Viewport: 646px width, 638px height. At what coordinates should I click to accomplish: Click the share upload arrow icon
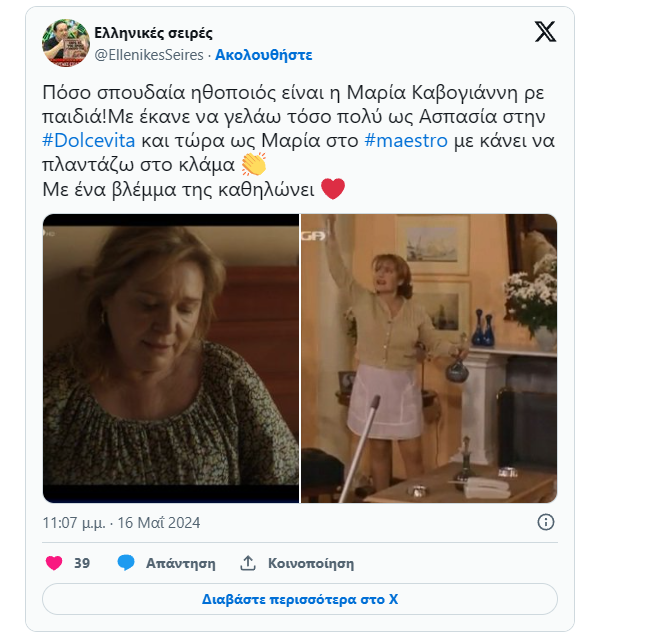[x=248, y=563]
